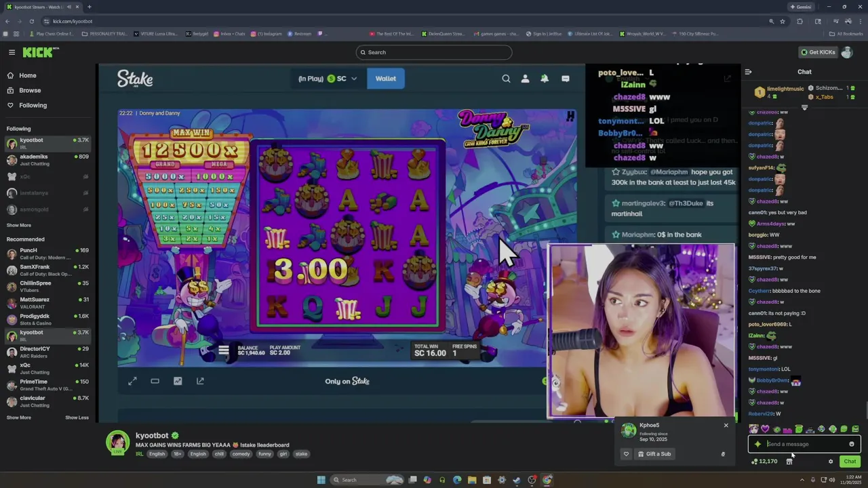
Task: Close the Kphoe5 follower popup
Action: (726, 426)
